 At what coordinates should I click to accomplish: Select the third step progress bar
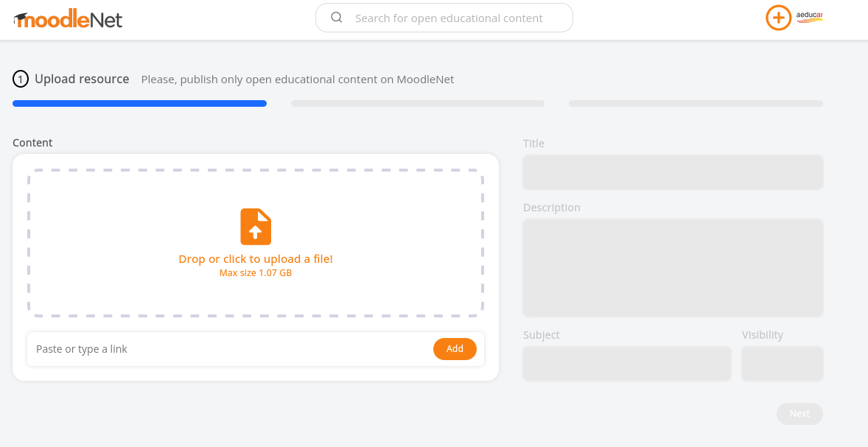[x=696, y=103]
